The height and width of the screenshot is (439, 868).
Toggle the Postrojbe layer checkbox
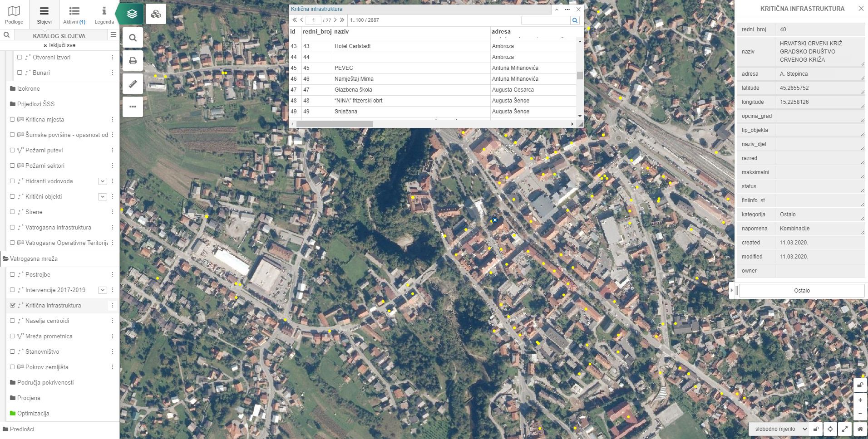pos(13,275)
